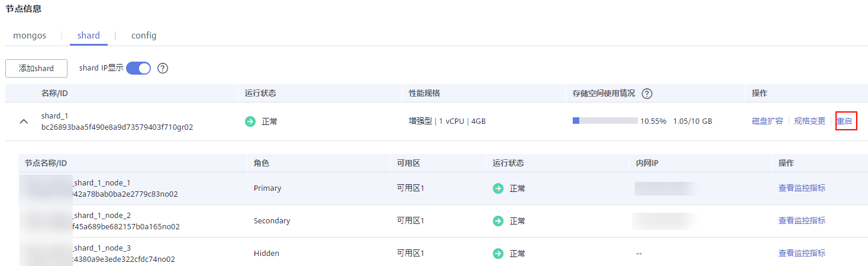The image size is (868, 266).
Task: View 查看监控指标 for Primary node
Action: coord(802,188)
